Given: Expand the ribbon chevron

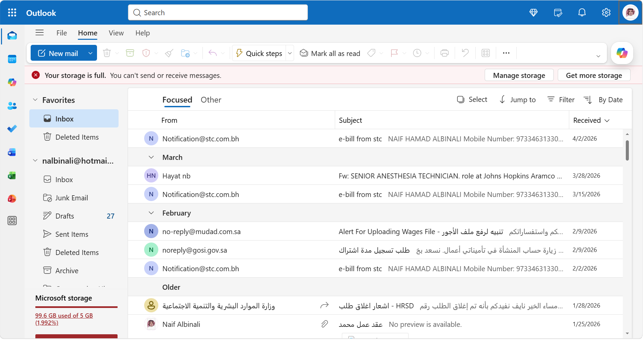Looking at the screenshot, I should point(598,56).
